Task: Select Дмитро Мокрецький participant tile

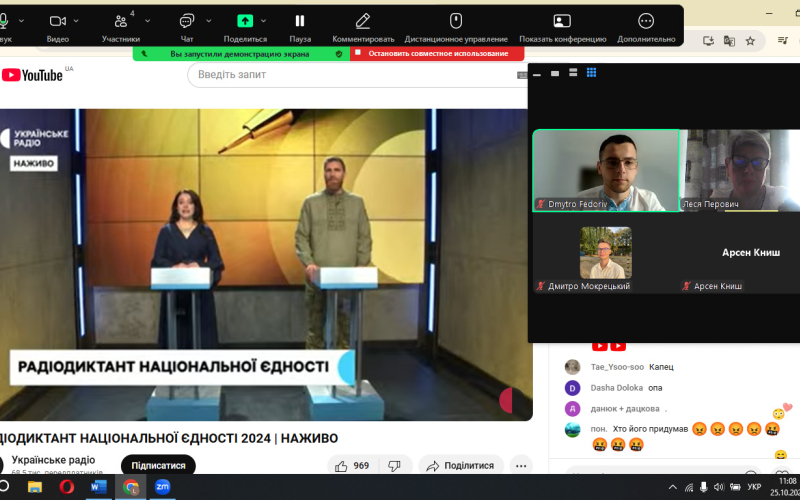Action: click(x=606, y=253)
